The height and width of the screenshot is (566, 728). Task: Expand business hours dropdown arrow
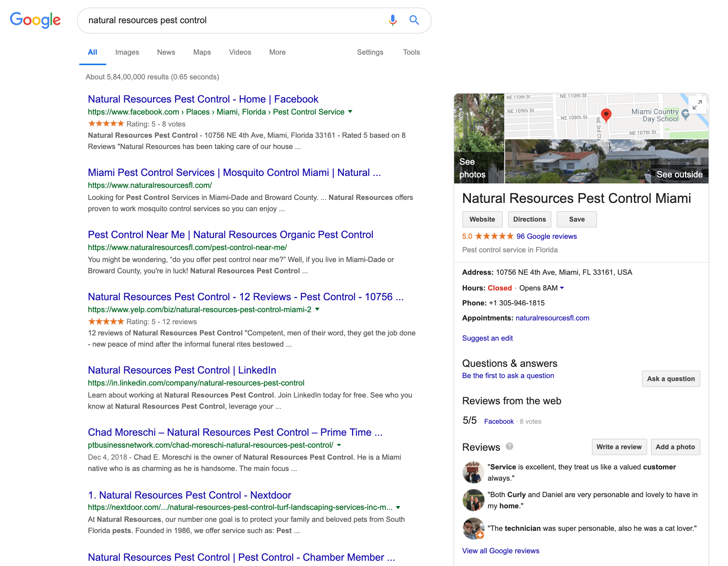(x=562, y=288)
